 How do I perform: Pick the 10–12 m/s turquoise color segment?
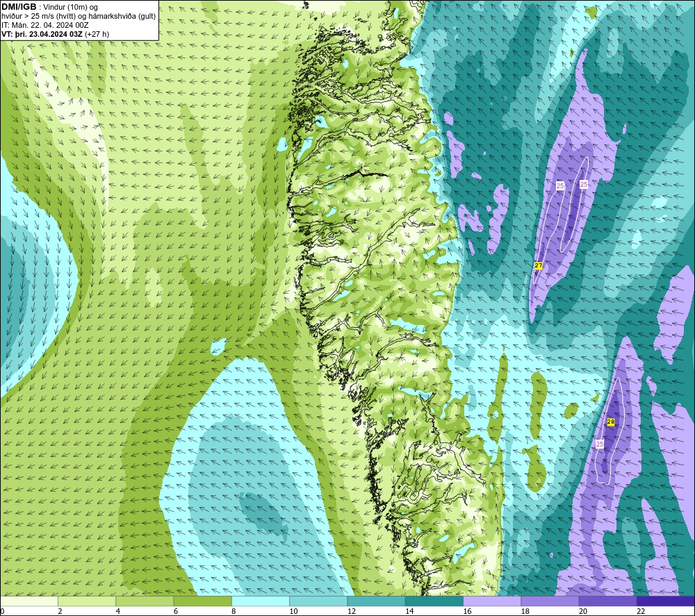(318, 601)
